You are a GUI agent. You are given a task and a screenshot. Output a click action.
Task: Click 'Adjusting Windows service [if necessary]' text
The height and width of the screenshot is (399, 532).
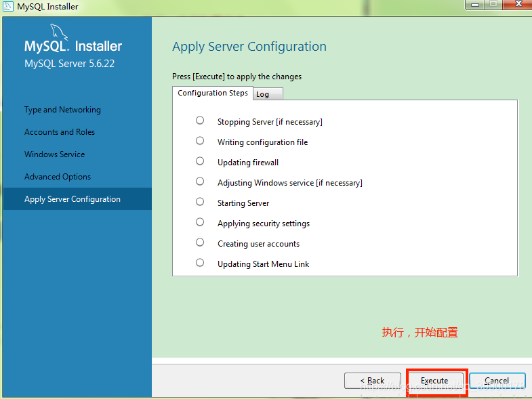pyautogui.click(x=290, y=183)
